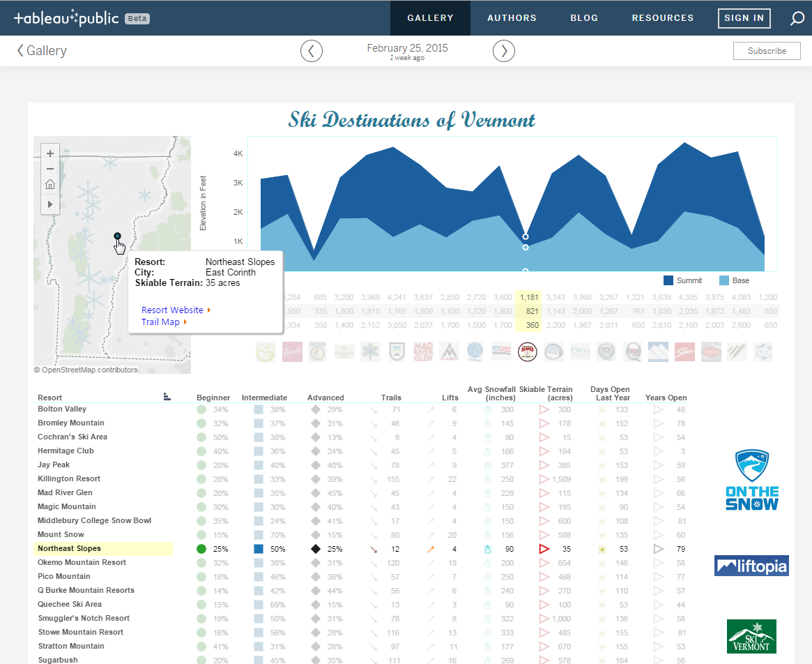Zoom out on the Vermont map
This screenshot has width=812, height=664.
pyautogui.click(x=49, y=169)
